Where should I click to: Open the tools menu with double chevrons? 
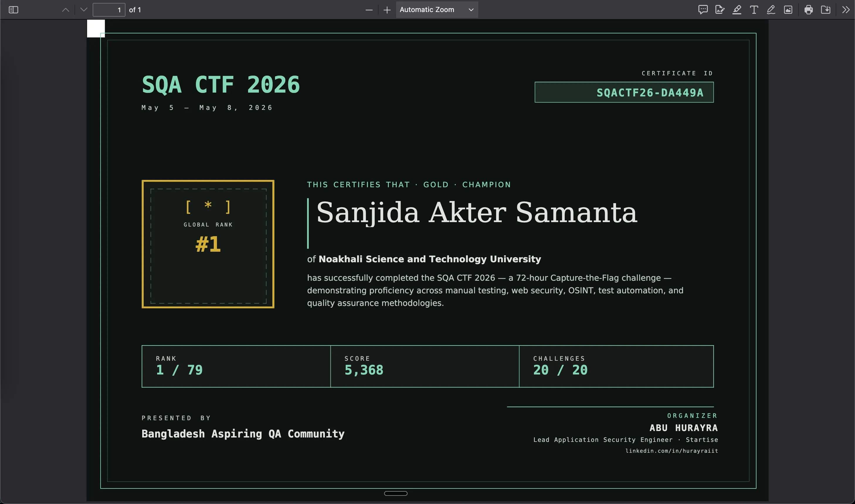(x=846, y=10)
